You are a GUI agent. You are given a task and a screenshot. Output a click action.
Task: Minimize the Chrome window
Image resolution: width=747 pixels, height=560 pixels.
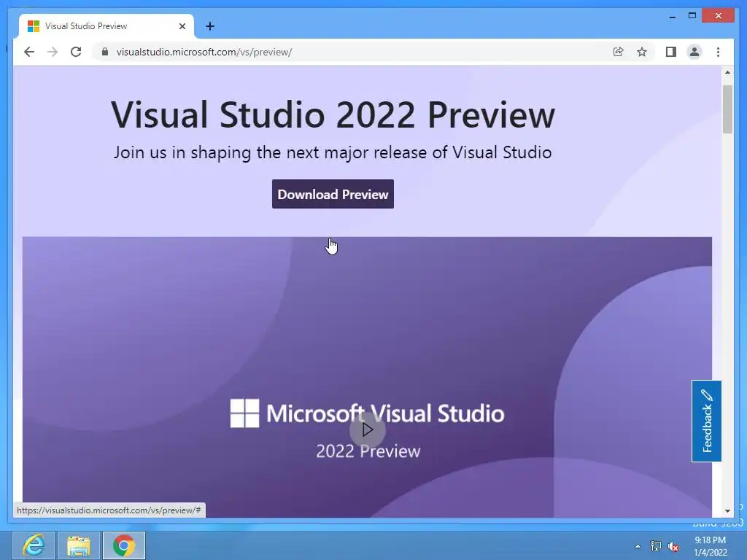pyautogui.click(x=672, y=16)
